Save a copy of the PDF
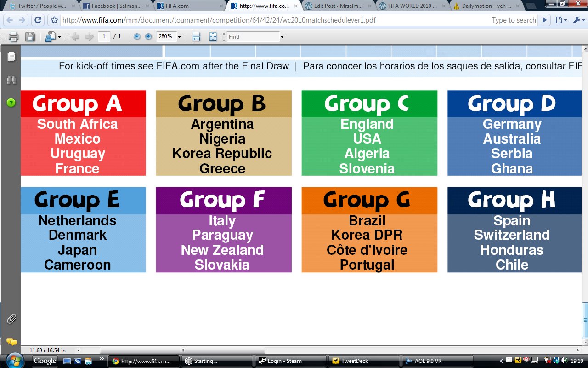The height and width of the screenshot is (368, 588). [x=30, y=36]
